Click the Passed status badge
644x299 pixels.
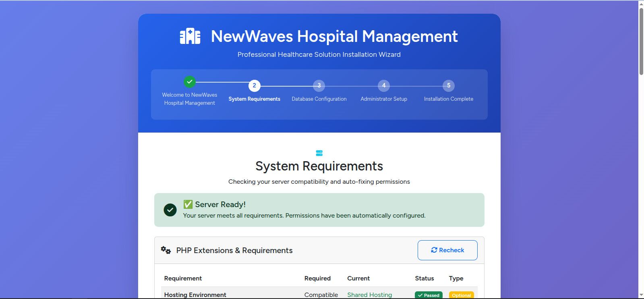coord(429,295)
